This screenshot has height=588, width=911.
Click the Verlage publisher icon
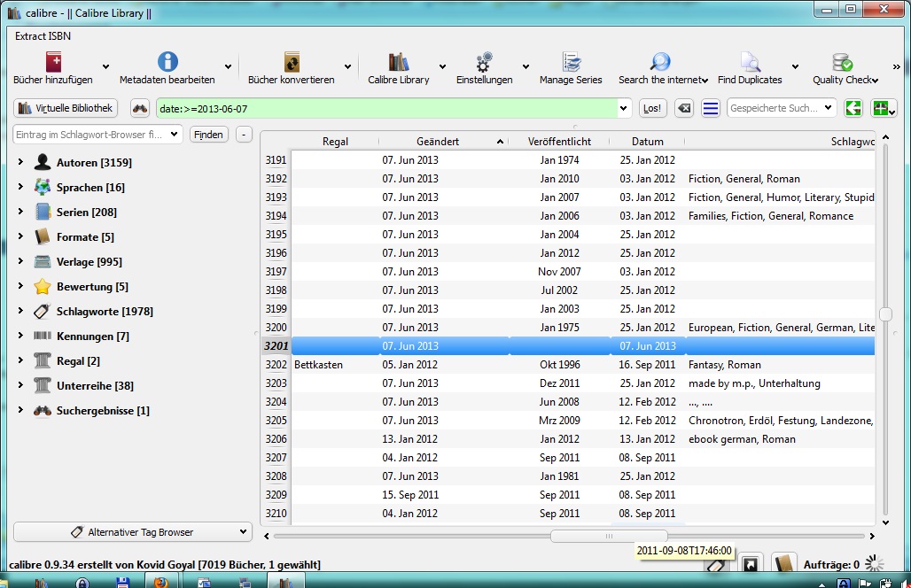(x=43, y=261)
